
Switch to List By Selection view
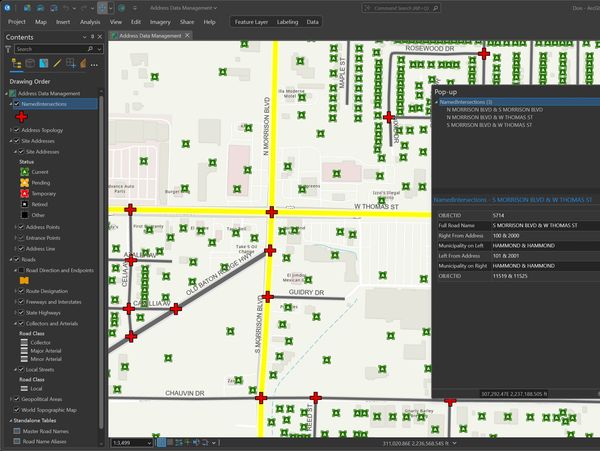44,64
